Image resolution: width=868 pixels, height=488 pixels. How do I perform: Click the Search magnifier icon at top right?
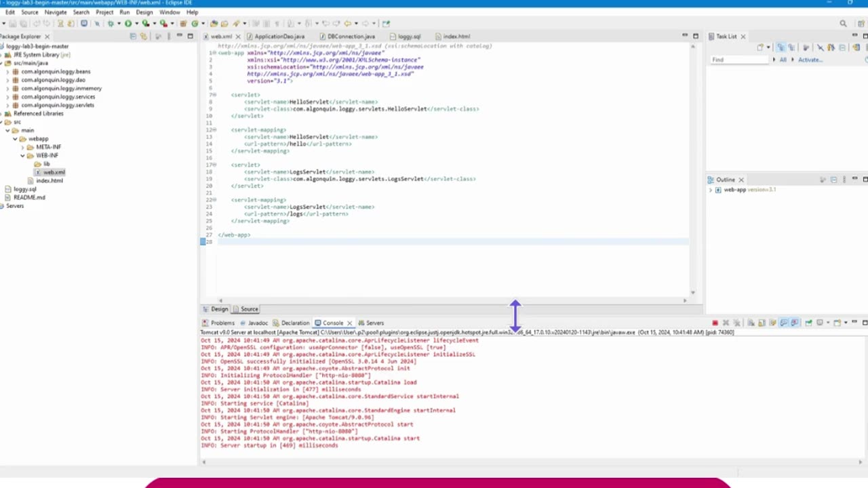pos(844,24)
